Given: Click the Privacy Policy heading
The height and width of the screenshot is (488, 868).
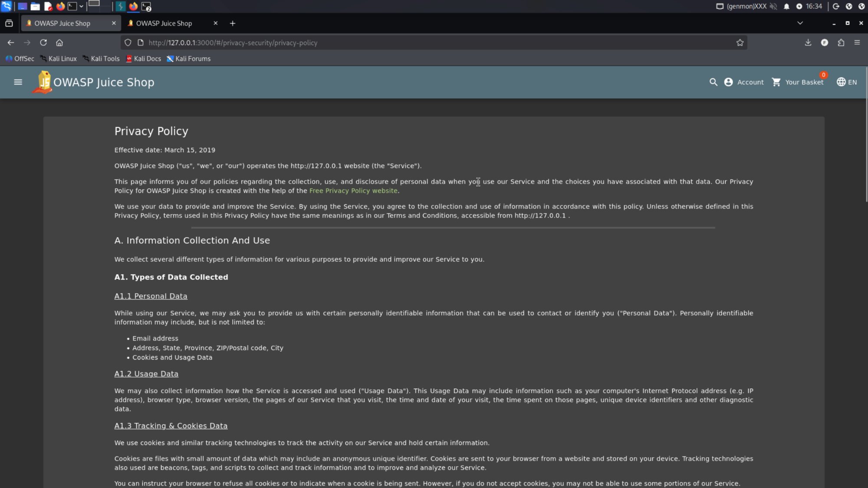Looking at the screenshot, I should click(x=151, y=131).
